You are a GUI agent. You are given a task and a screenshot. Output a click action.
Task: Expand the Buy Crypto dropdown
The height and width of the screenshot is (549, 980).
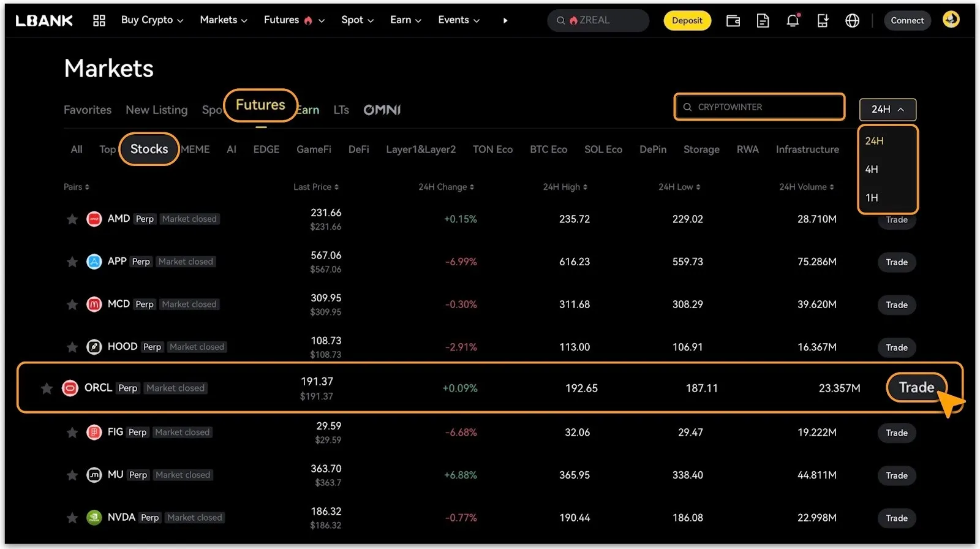[152, 20]
